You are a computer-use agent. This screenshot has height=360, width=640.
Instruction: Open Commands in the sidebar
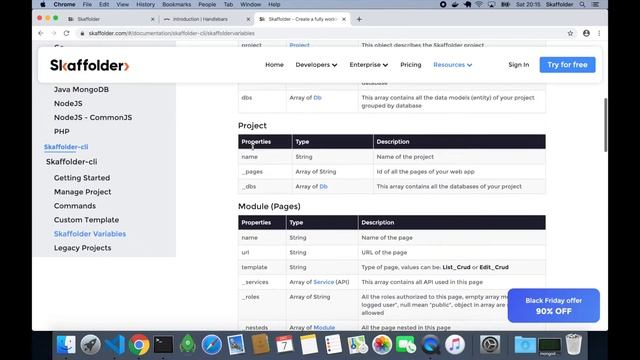(75, 206)
